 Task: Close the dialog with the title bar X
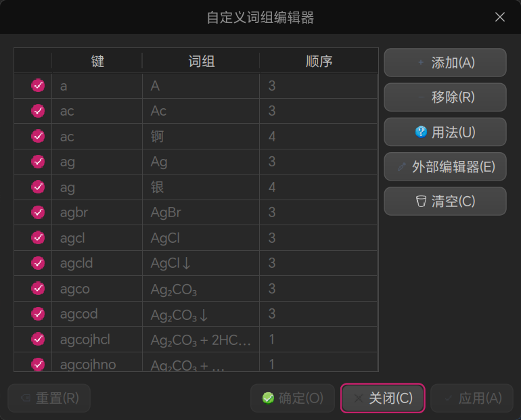[500, 17]
